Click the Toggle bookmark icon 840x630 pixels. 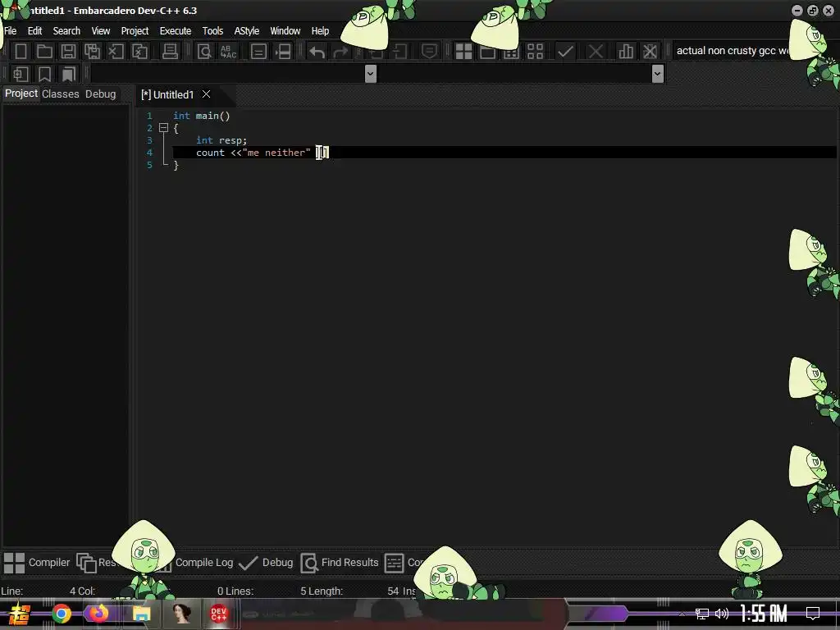(x=44, y=74)
